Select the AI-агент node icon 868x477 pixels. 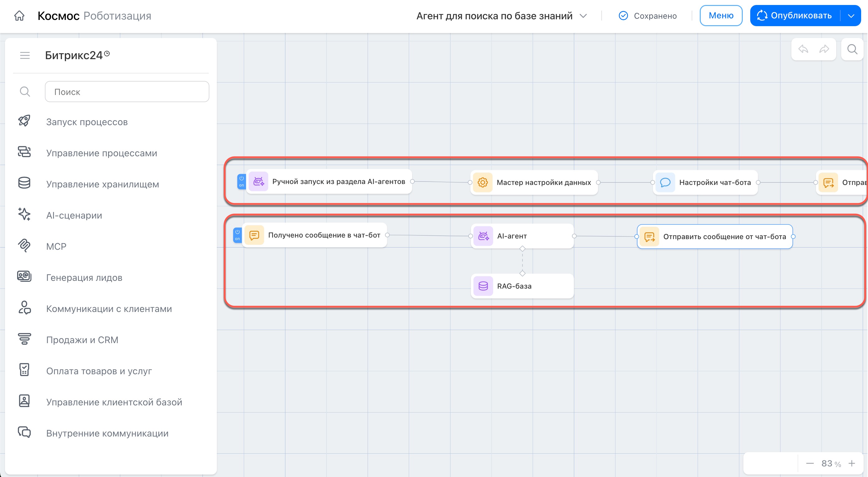point(483,236)
